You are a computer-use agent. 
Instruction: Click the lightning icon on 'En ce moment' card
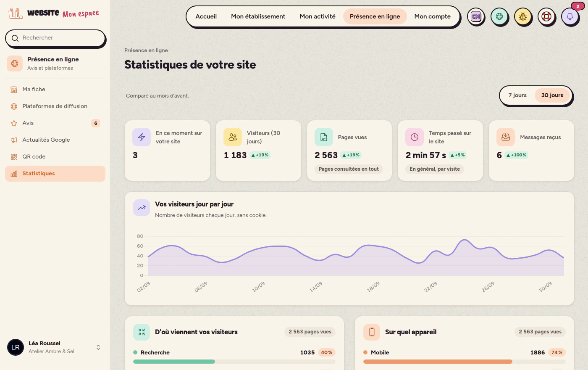(x=142, y=137)
